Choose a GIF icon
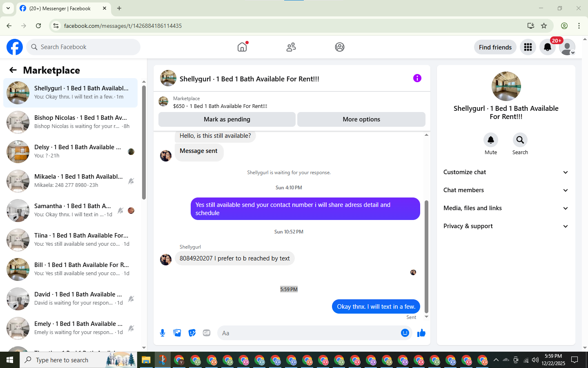 tap(207, 333)
